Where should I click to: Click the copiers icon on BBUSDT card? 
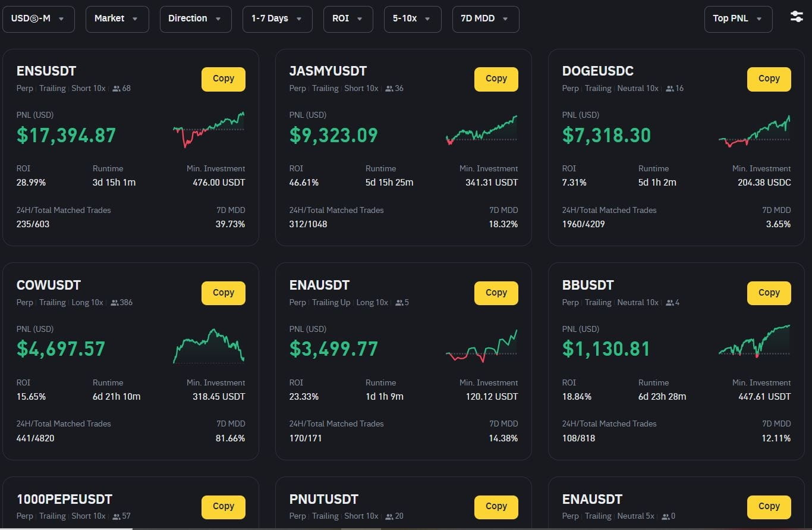(x=670, y=303)
